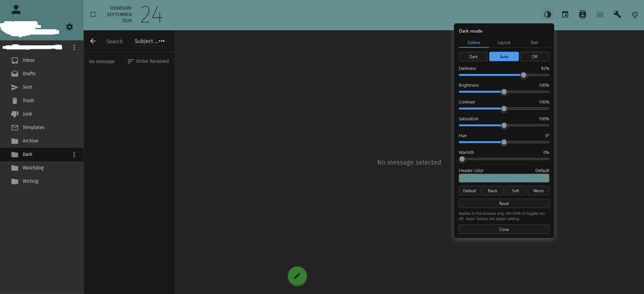Compose new message with pencil button
644x294 pixels.
tap(297, 276)
